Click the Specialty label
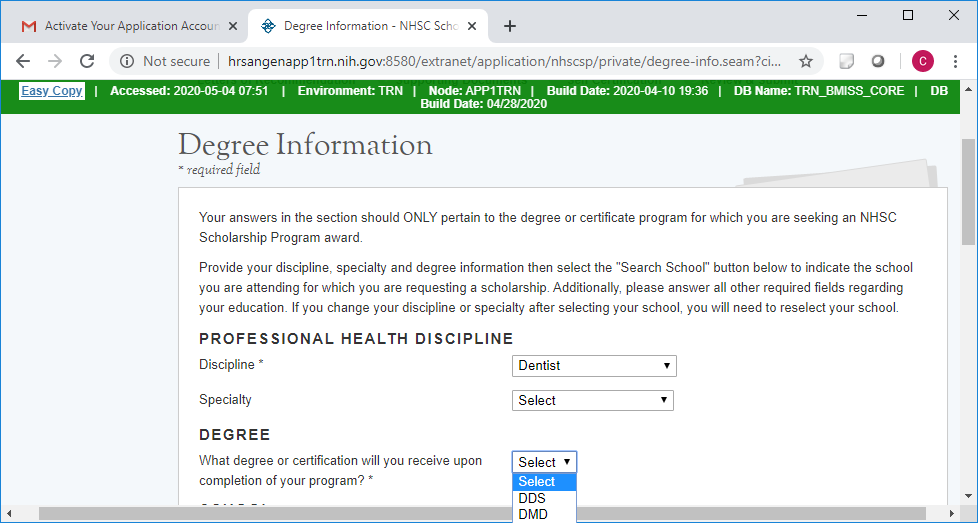 [225, 400]
